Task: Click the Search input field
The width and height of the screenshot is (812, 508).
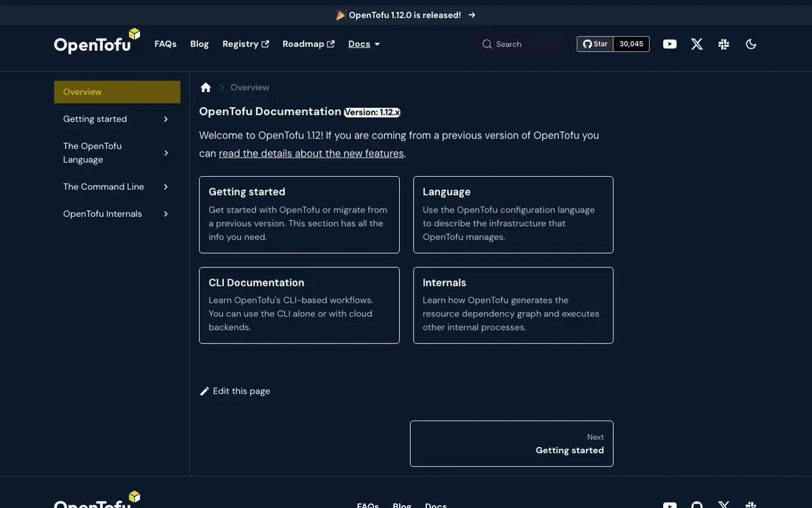Action: click(518, 44)
